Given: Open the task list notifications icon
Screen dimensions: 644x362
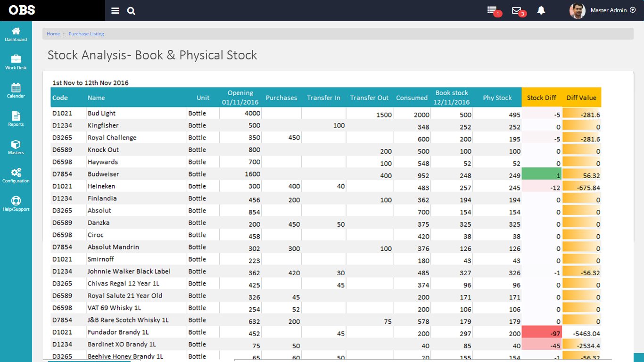Looking at the screenshot, I should pyautogui.click(x=492, y=10).
